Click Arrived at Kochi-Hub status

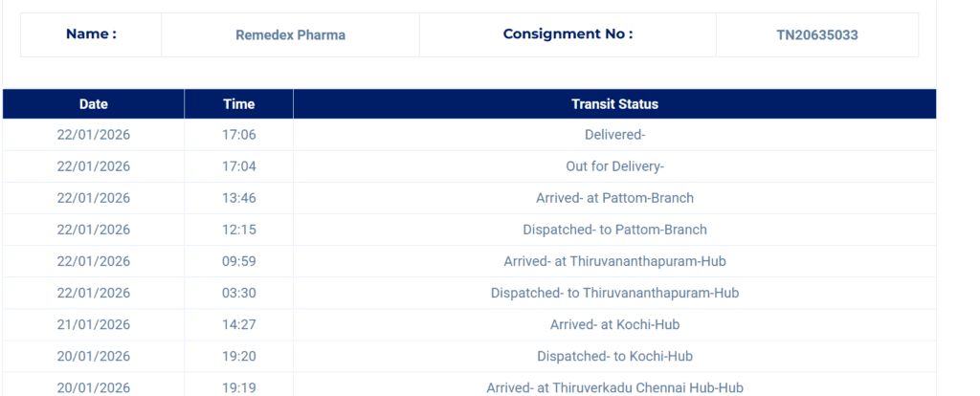[x=614, y=324]
